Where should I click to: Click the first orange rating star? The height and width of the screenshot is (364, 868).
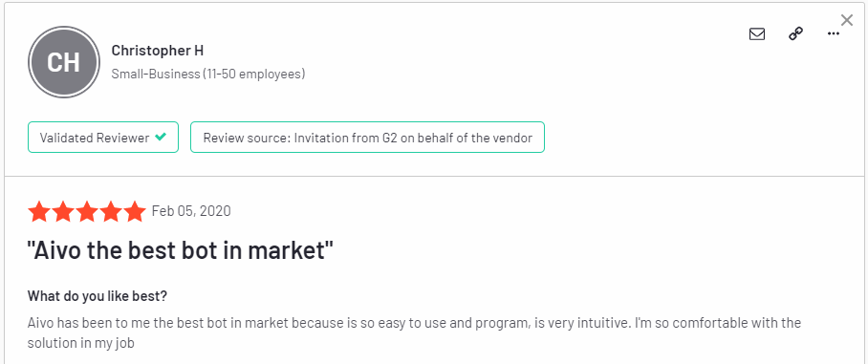(39, 212)
